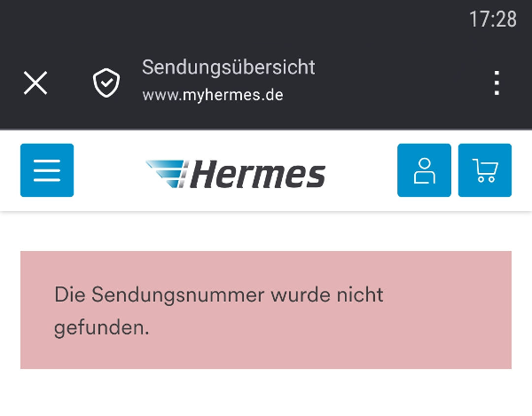Viewport: 532px width, 416px height.
Task: Click the word 'gefunden.' in the error
Action: (101, 327)
